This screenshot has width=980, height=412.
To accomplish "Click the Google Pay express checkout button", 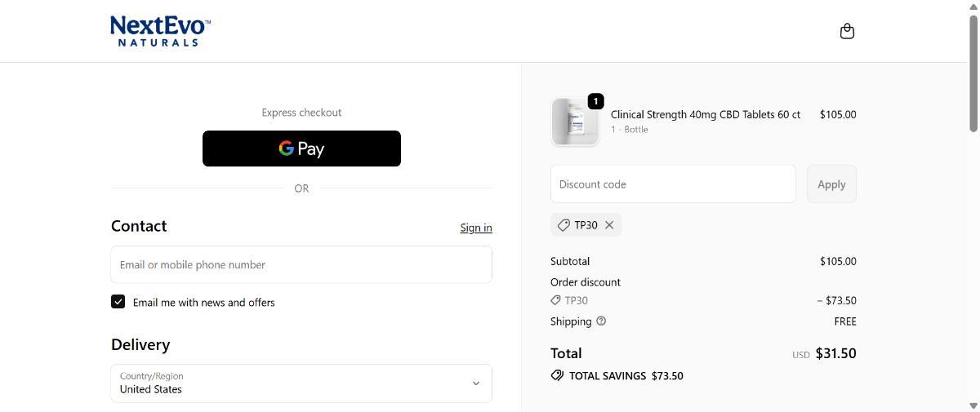I will 301,148.
